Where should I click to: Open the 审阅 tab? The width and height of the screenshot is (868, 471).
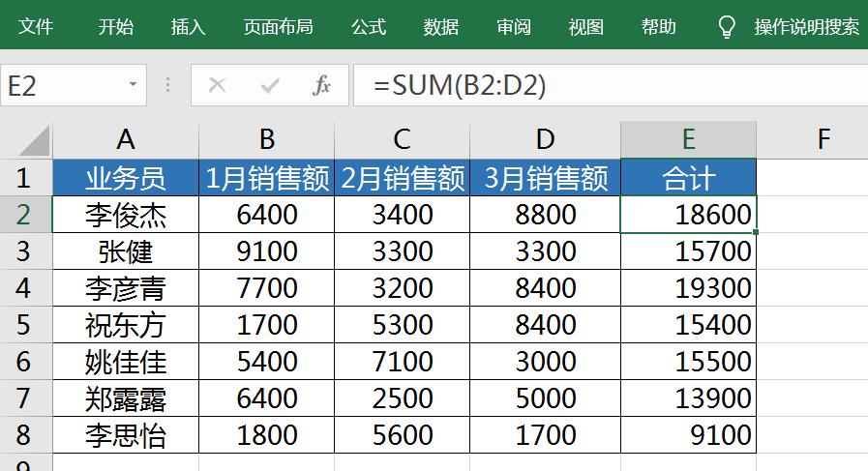tap(514, 26)
